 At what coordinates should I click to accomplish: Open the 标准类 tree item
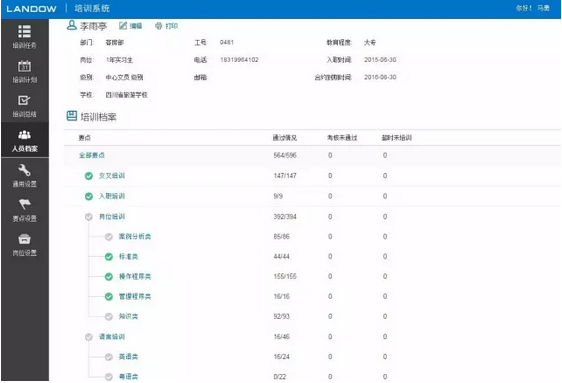128,257
